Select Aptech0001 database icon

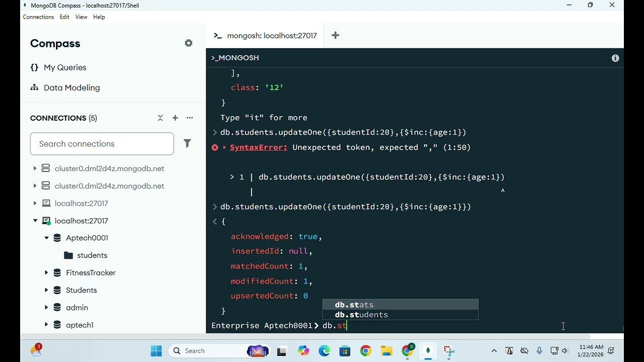coord(57,238)
